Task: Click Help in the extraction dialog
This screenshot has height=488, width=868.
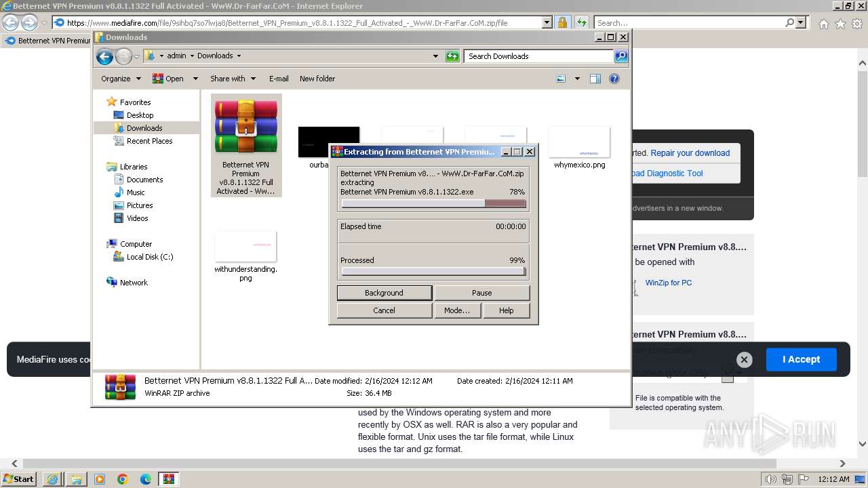Action: (x=506, y=310)
